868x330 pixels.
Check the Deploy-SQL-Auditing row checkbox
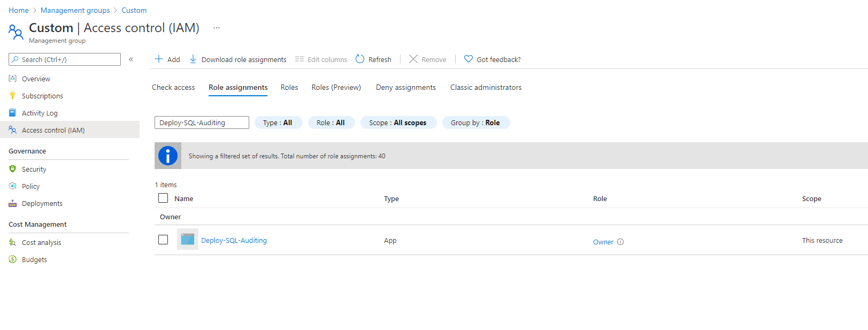click(163, 240)
